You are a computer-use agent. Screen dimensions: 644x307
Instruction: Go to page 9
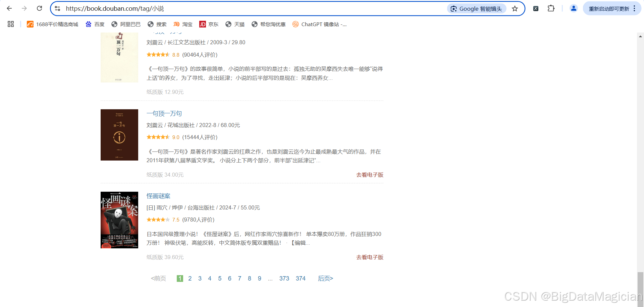[260, 278]
